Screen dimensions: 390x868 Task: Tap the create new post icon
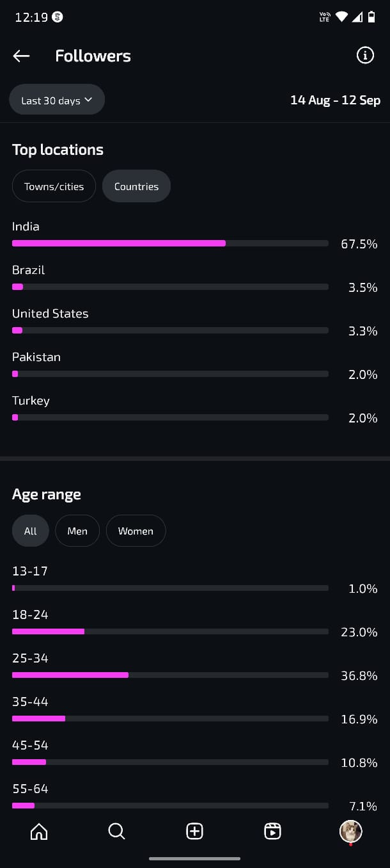[194, 832]
